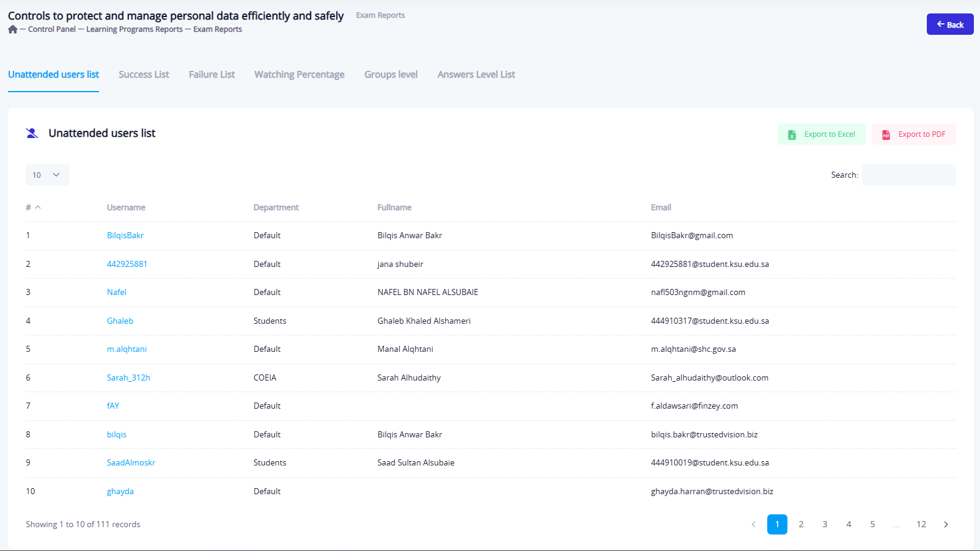Sort by the # column arrow

pos(38,208)
